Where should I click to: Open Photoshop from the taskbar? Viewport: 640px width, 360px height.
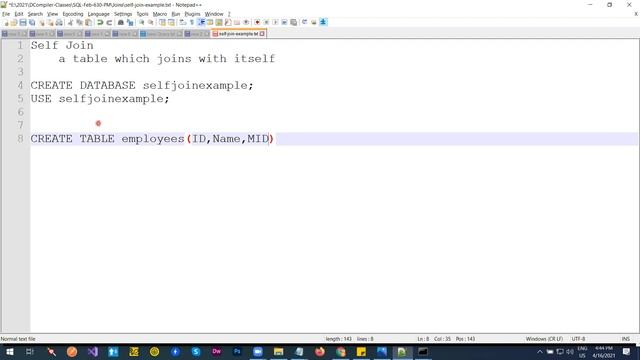[237, 351]
